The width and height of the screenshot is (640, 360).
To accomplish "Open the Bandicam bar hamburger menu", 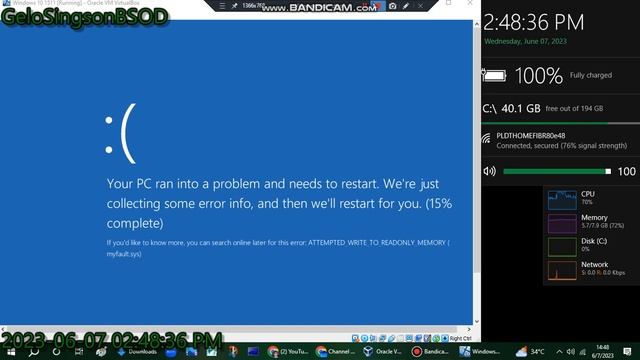I will 222,6.
